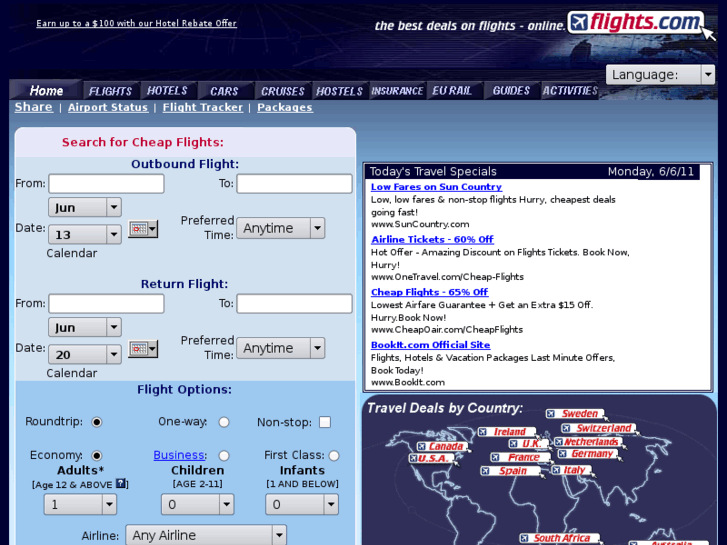Image resolution: width=727 pixels, height=545 pixels.
Task: Open Flight Tracker link
Action: coord(203,108)
